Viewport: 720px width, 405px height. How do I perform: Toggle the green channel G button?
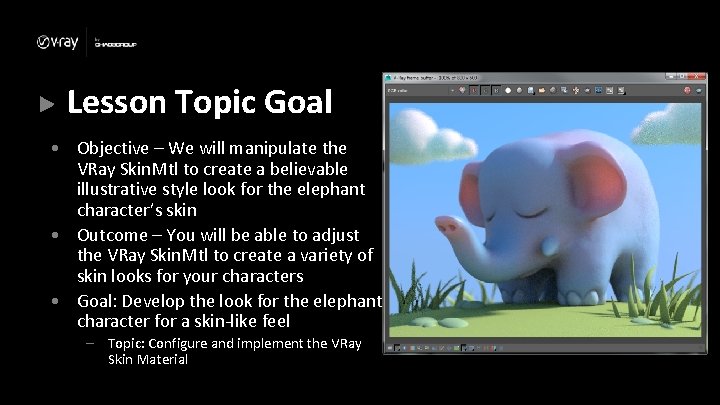pyautogui.click(x=485, y=90)
